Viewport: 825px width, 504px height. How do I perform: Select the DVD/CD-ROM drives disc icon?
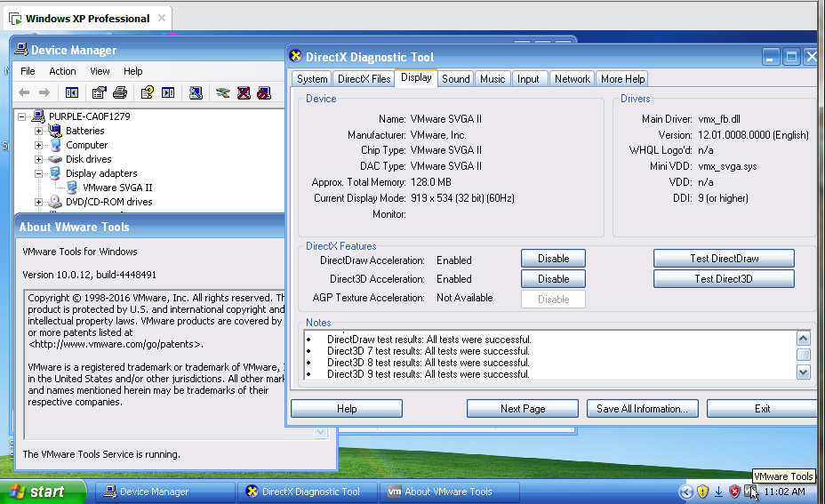click(55, 202)
